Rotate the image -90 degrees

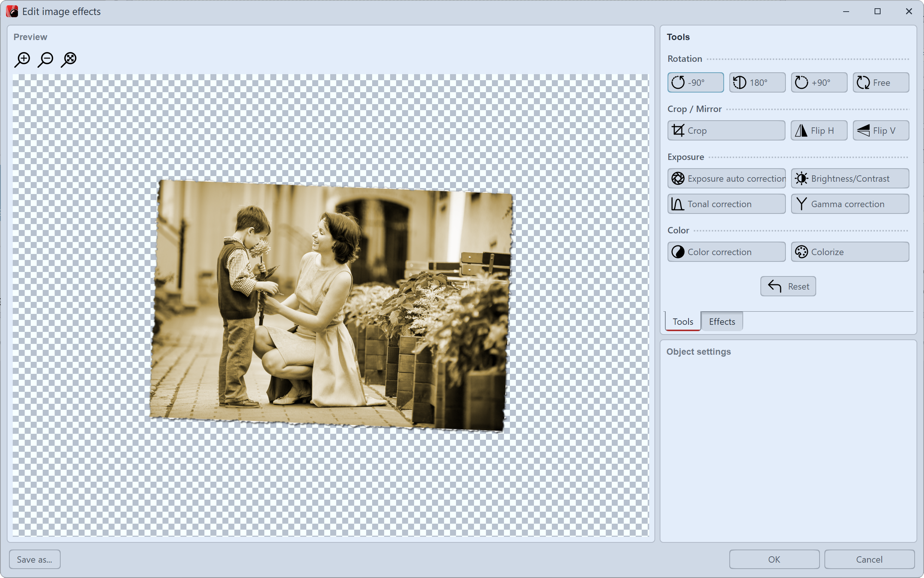(x=695, y=82)
